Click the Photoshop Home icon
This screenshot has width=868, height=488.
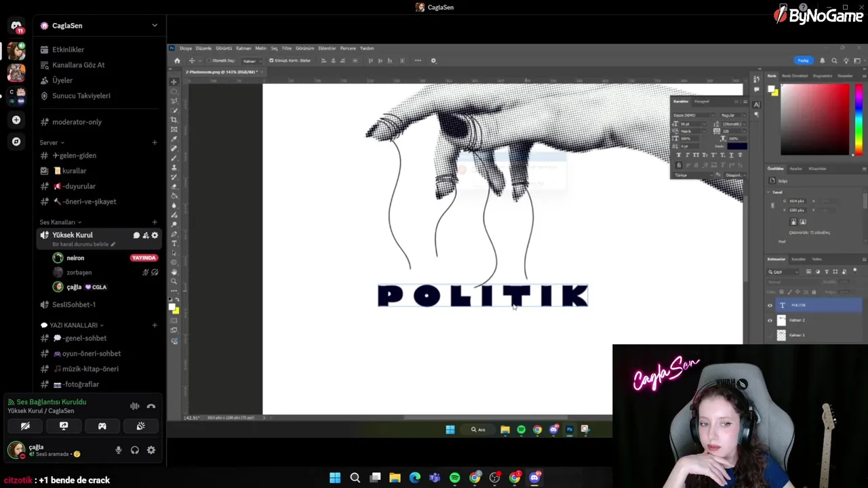pos(177,60)
